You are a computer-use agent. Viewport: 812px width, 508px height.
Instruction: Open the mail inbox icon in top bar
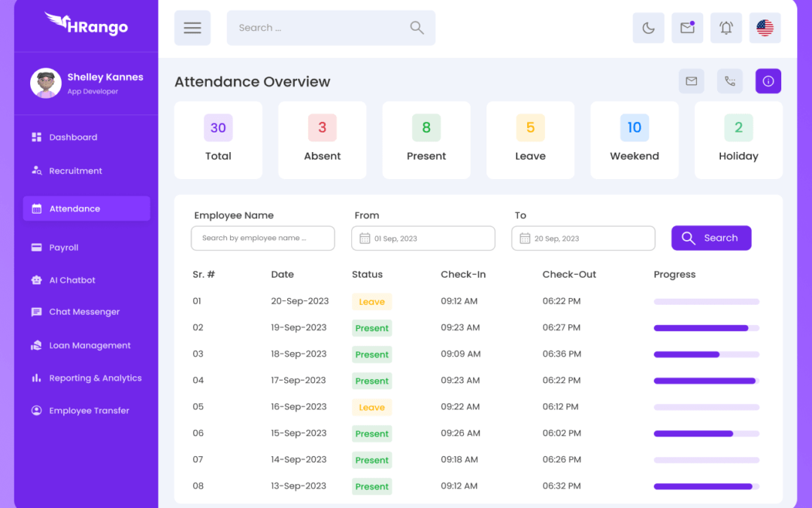(687, 28)
